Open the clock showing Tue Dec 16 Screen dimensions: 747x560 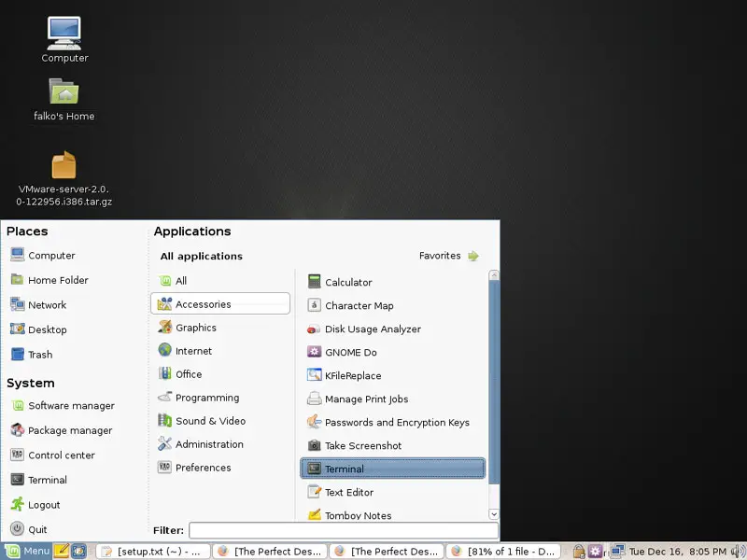[x=678, y=552]
